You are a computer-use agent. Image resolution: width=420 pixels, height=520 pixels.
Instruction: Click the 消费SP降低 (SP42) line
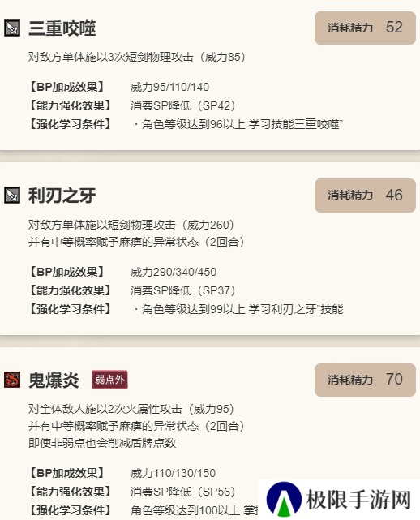pos(182,105)
